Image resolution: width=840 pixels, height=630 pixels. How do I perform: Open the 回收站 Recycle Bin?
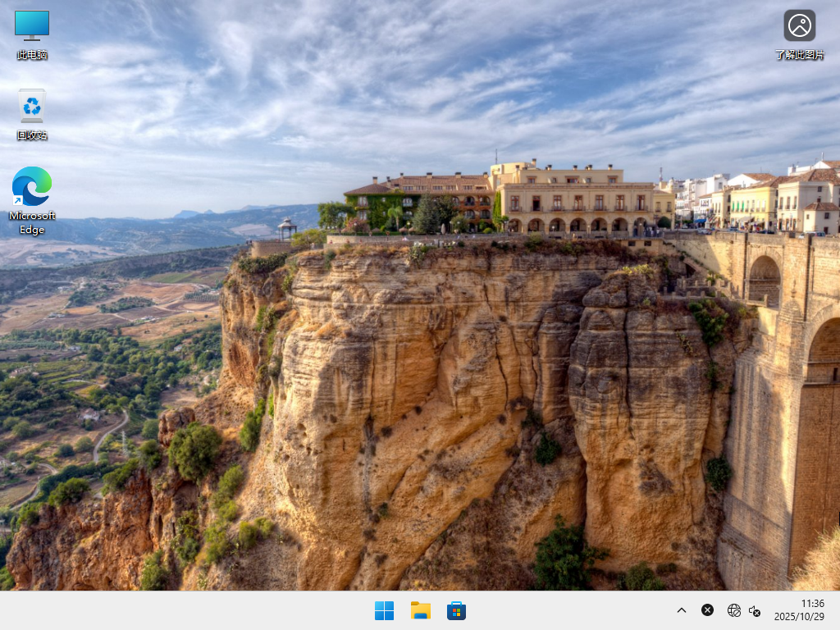coord(31,105)
